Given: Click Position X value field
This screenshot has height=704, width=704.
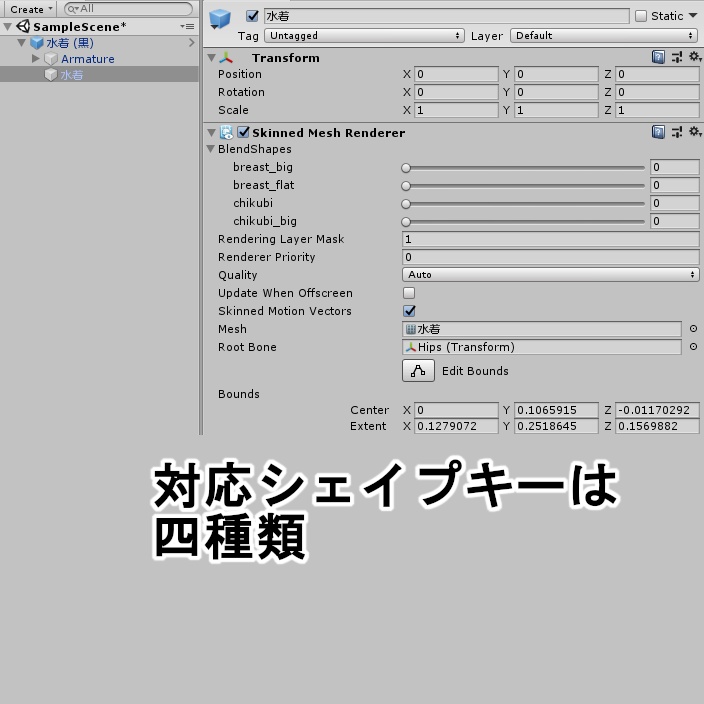Looking at the screenshot, I should click(x=456, y=74).
